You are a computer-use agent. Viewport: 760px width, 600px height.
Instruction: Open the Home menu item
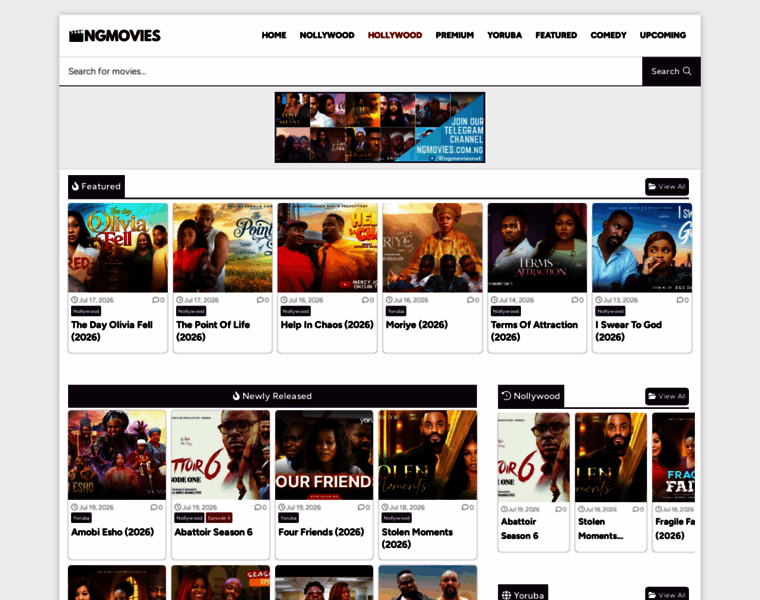point(274,35)
